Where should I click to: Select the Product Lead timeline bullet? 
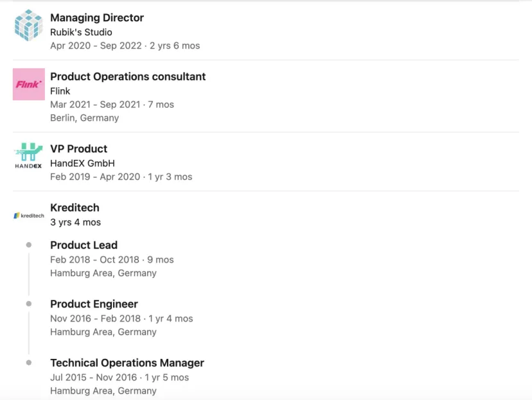(29, 245)
